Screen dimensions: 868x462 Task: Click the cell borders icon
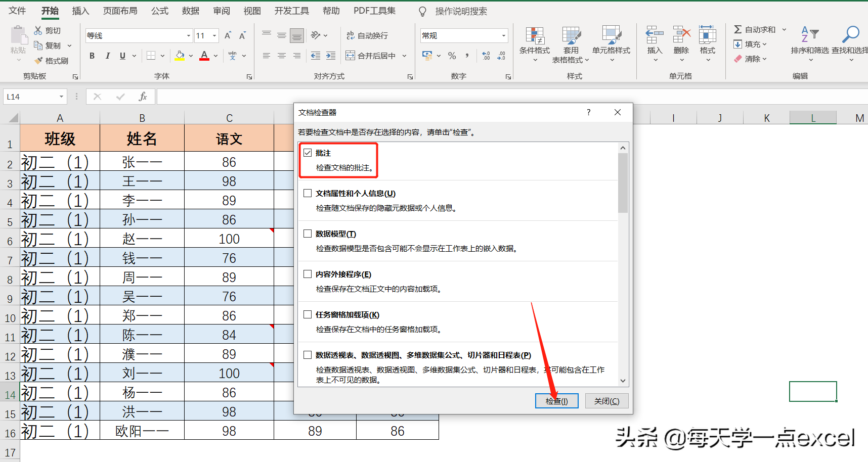[x=151, y=56]
